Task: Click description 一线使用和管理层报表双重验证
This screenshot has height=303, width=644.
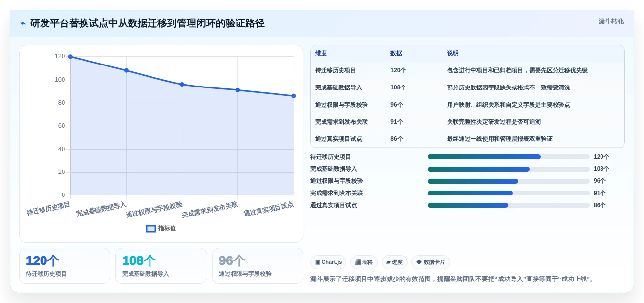Action: pyautogui.click(x=500, y=139)
